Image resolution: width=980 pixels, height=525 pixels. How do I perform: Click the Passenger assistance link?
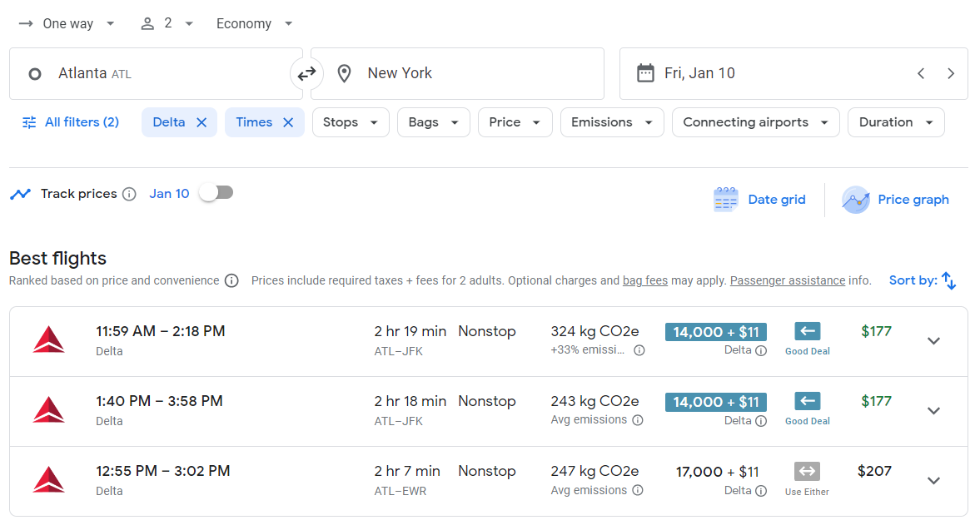pyautogui.click(x=787, y=280)
